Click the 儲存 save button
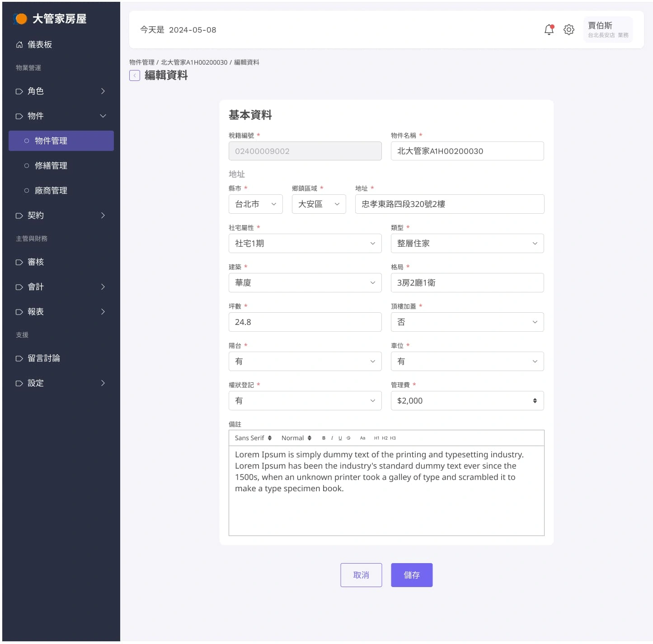This screenshot has height=644, width=653. click(412, 575)
